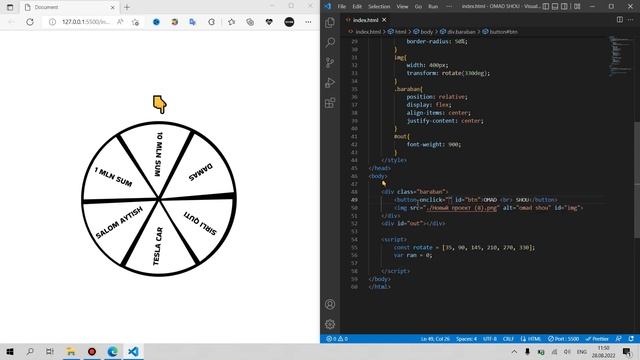Image resolution: width=640 pixels, height=360 pixels.
Task: Open the File menu
Action: point(342,7)
